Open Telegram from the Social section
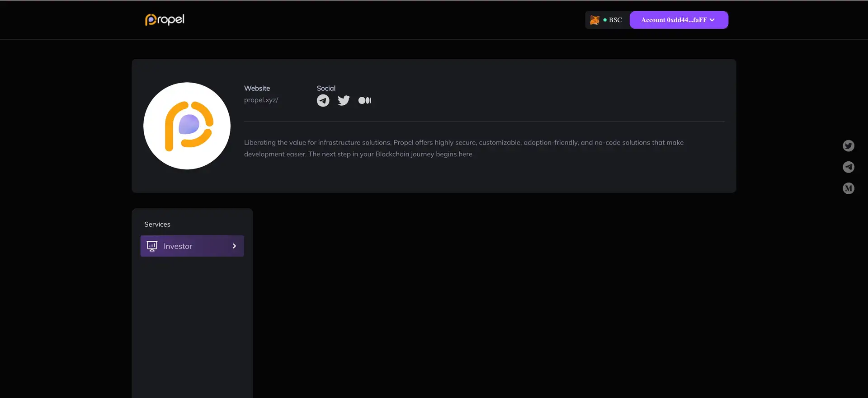The height and width of the screenshot is (398, 868). click(323, 100)
